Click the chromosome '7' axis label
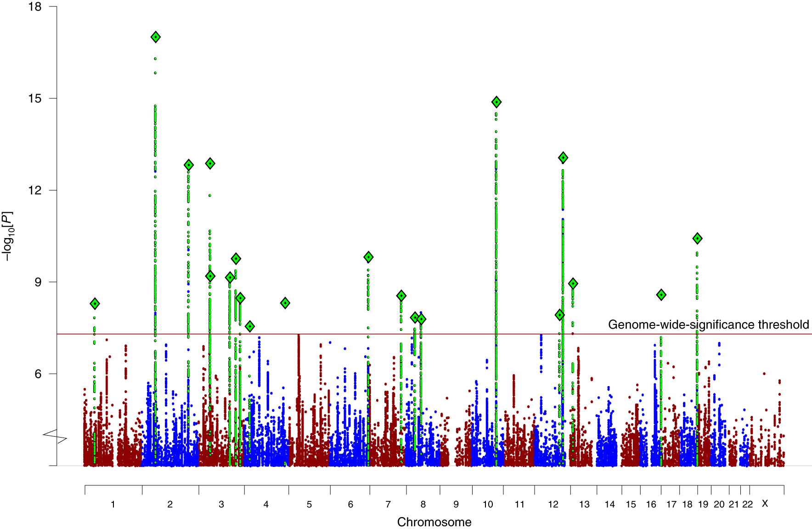812x529 pixels. pos(388,505)
